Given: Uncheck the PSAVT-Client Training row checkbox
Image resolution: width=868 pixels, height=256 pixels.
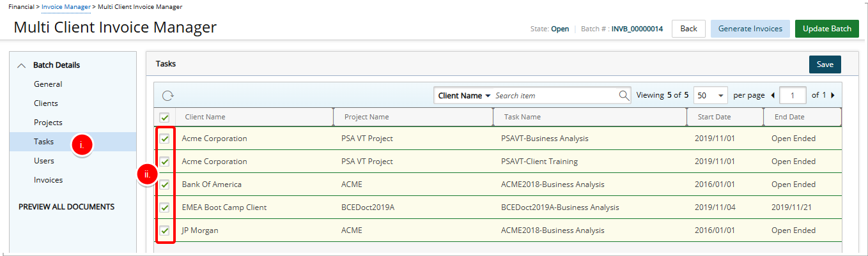Looking at the screenshot, I should click(x=165, y=162).
